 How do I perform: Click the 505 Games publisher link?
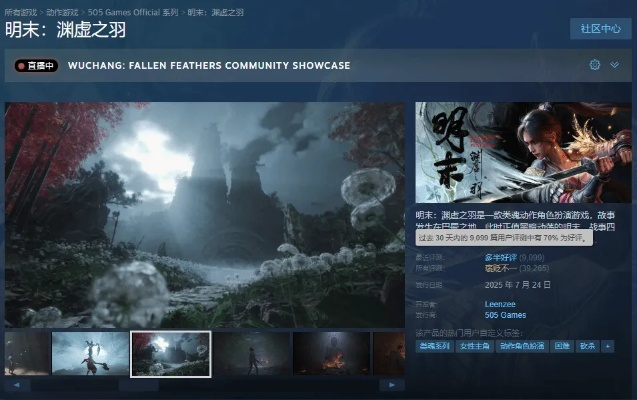[x=506, y=315]
